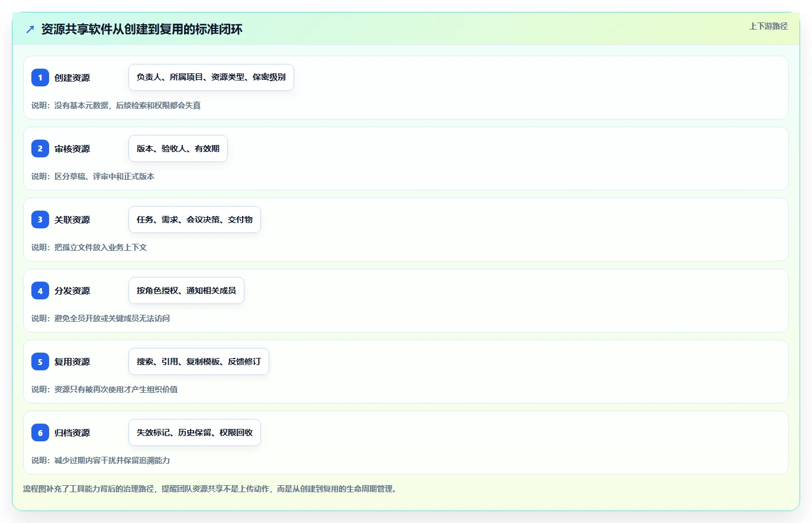The height and width of the screenshot is (523, 812).
Task: Click the step number 6 badge
Action: (x=40, y=432)
